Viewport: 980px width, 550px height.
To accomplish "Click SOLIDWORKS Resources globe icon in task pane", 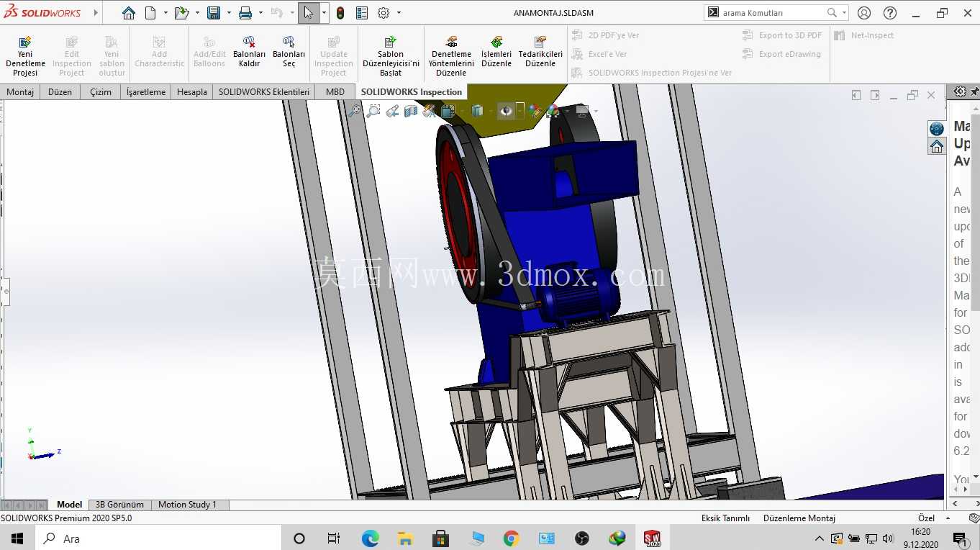I will coord(937,129).
